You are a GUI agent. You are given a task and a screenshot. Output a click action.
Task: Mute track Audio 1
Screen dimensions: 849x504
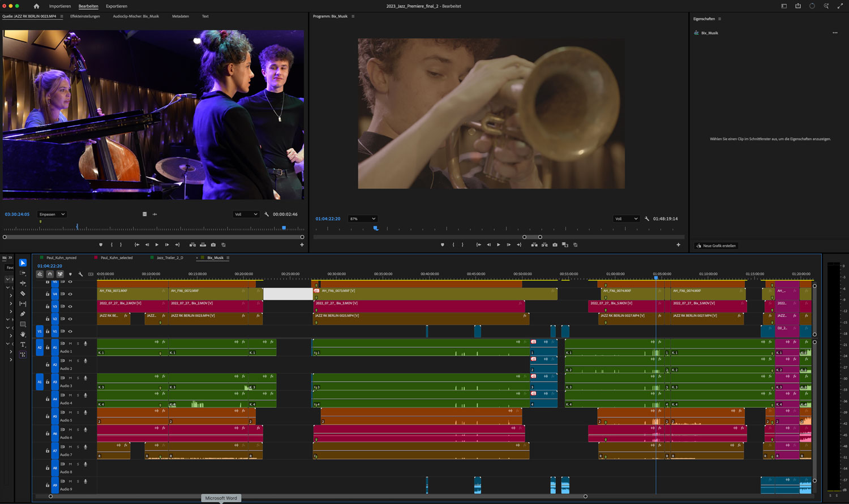coord(70,343)
